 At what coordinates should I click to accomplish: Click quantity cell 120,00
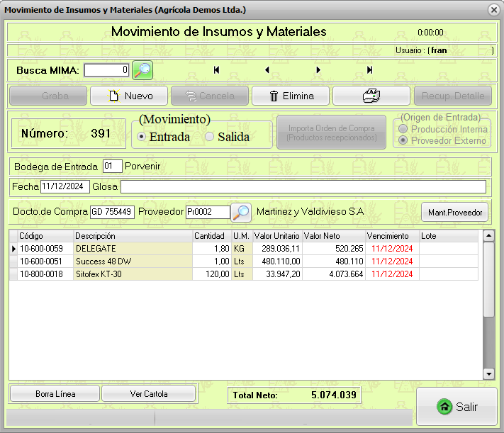(212, 274)
